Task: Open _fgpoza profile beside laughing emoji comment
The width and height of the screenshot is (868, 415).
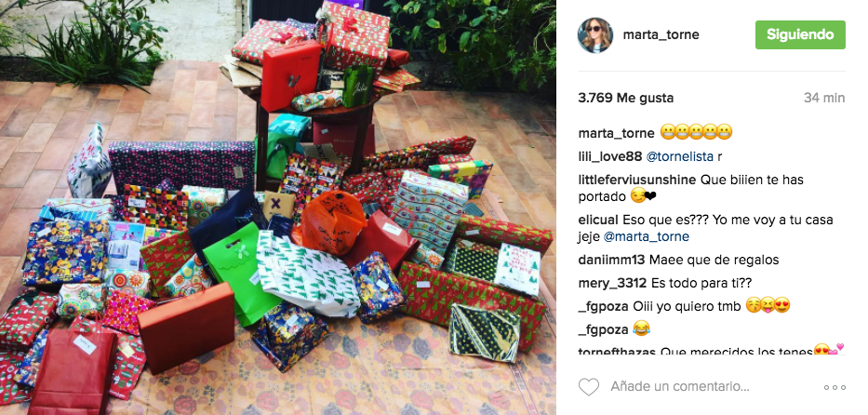Action: coord(604,329)
